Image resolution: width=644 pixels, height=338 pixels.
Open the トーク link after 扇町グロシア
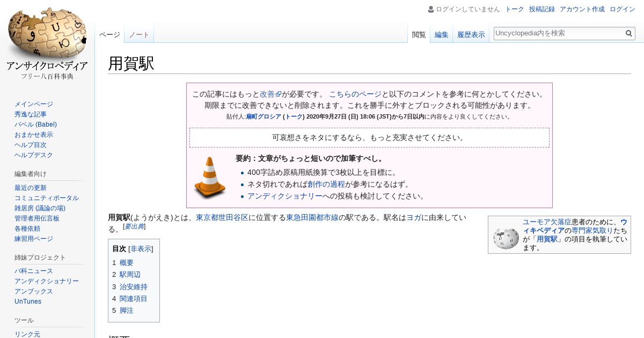[294, 116]
